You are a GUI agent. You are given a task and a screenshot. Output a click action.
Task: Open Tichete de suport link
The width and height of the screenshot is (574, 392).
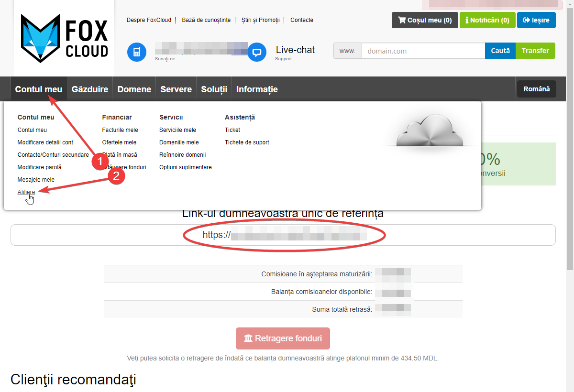pos(247,142)
